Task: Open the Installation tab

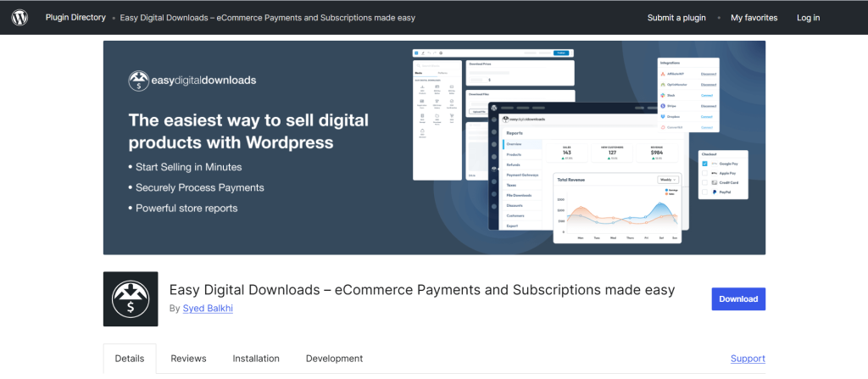Action: (256, 359)
